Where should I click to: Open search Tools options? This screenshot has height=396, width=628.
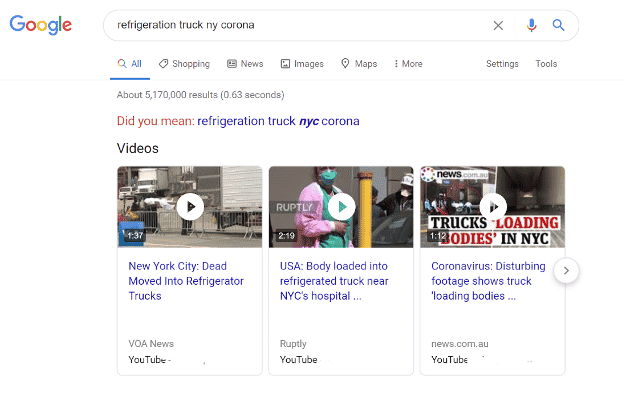pyautogui.click(x=546, y=64)
